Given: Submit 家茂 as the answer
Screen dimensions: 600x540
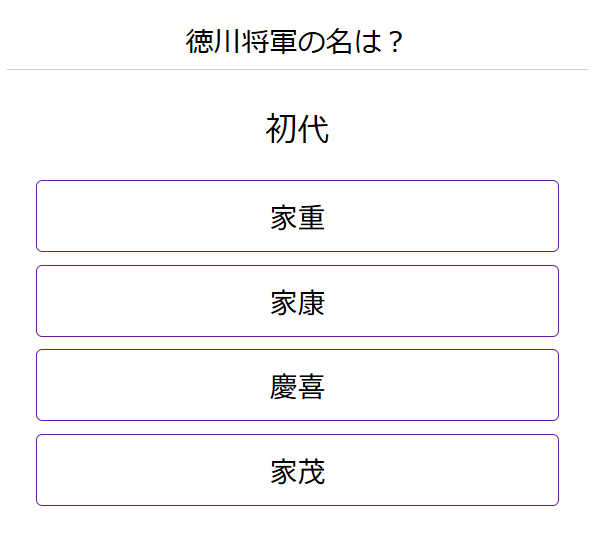Looking at the screenshot, I should [x=297, y=470].
